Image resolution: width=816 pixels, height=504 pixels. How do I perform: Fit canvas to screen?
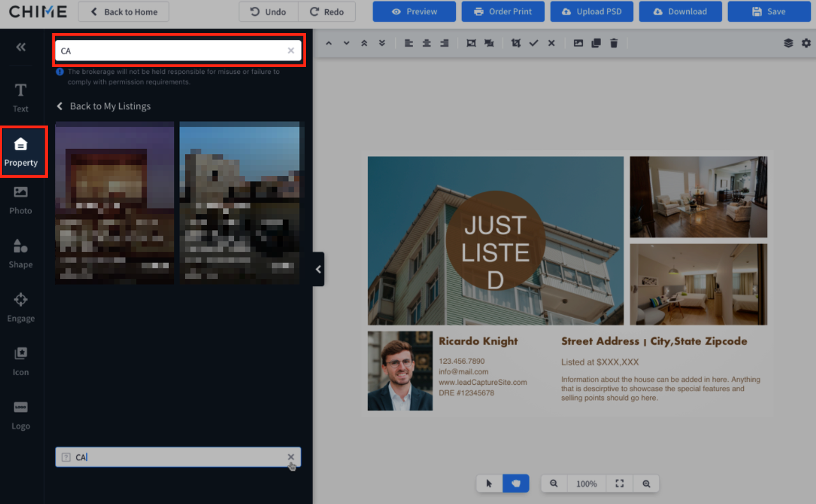click(x=619, y=484)
